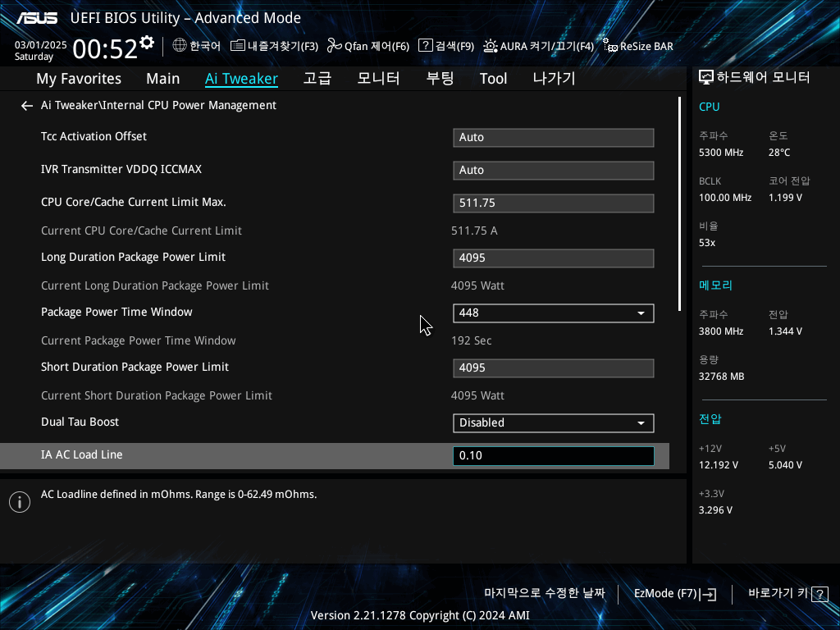The image size is (840, 630).
Task: Click the 1.199 V core voltage value
Action: click(785, 198)
